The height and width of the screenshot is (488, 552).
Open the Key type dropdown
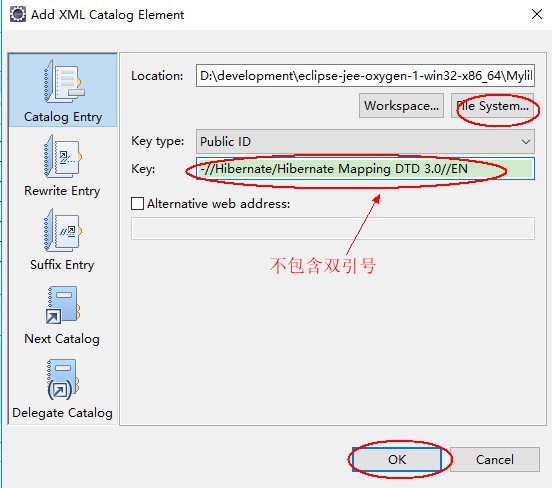click(365, 142)
